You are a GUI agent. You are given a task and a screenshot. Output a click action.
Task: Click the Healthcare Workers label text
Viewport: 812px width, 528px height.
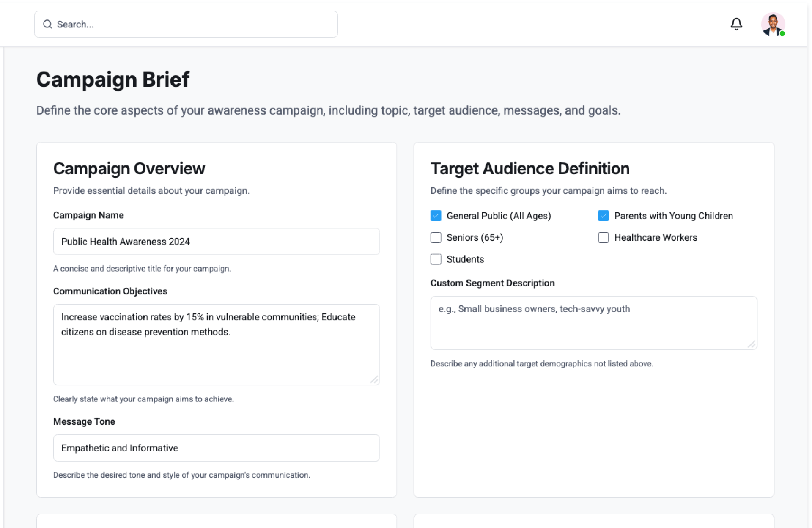tap(655, 238)
